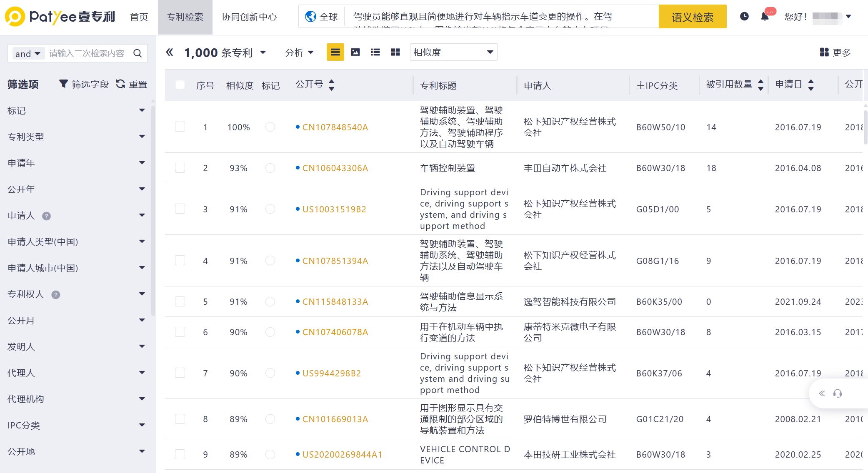
Task: Switch to list row view icon
Action: tap(335, 52)
